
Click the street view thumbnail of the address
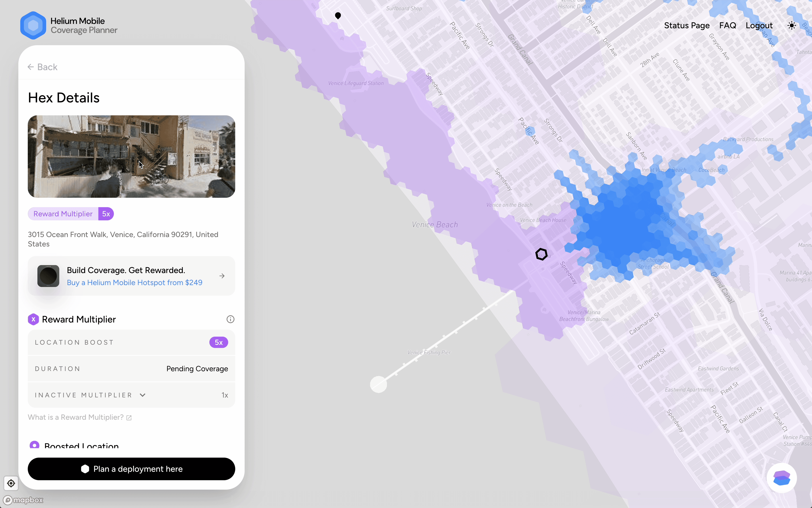click(131, 157)
